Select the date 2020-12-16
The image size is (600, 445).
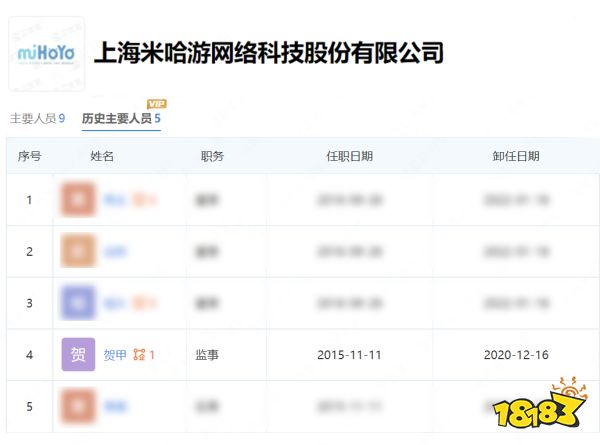tap(516, 355)
